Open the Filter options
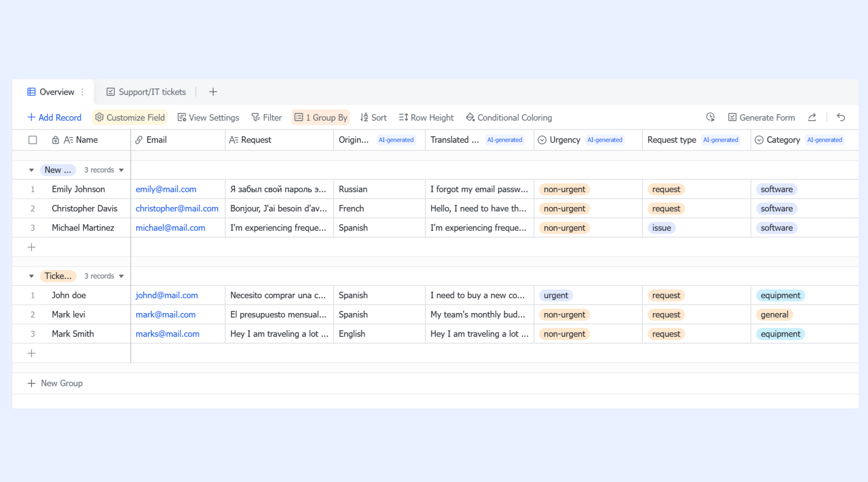Screen dimensions: 868x482 point(266,117)
